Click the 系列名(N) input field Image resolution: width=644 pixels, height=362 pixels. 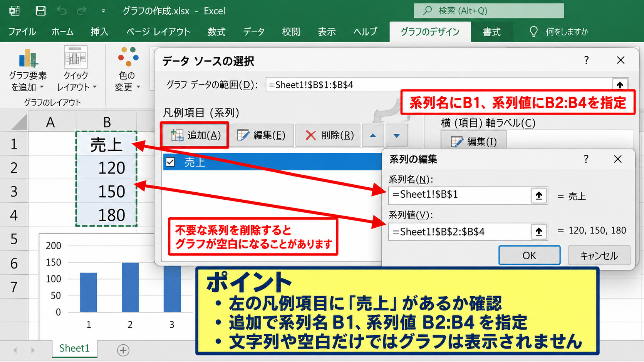click(460, 195)
